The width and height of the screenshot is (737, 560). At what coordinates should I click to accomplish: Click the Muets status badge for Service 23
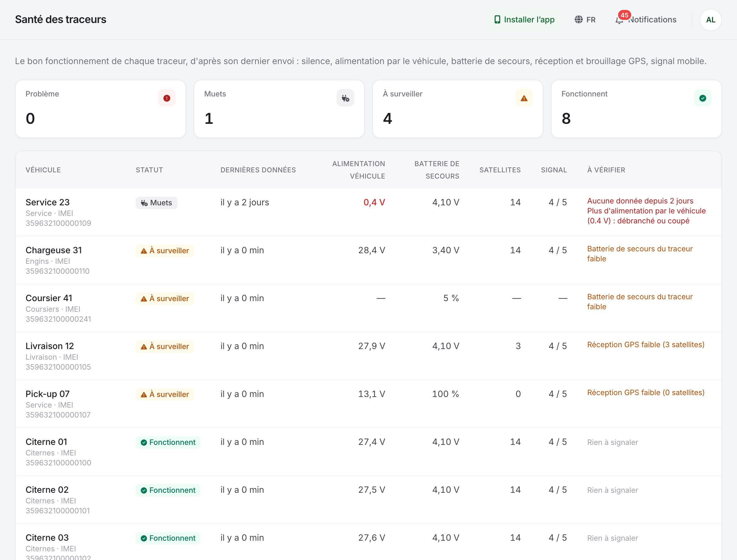point(157,203)
